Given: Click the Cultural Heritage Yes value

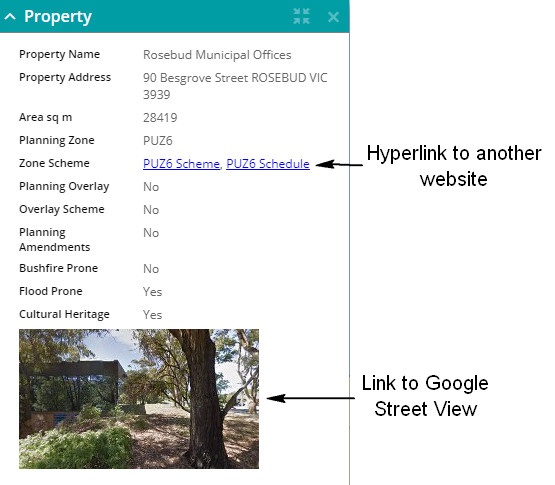Looking at the screenshot, I should [x=153, y=315].
